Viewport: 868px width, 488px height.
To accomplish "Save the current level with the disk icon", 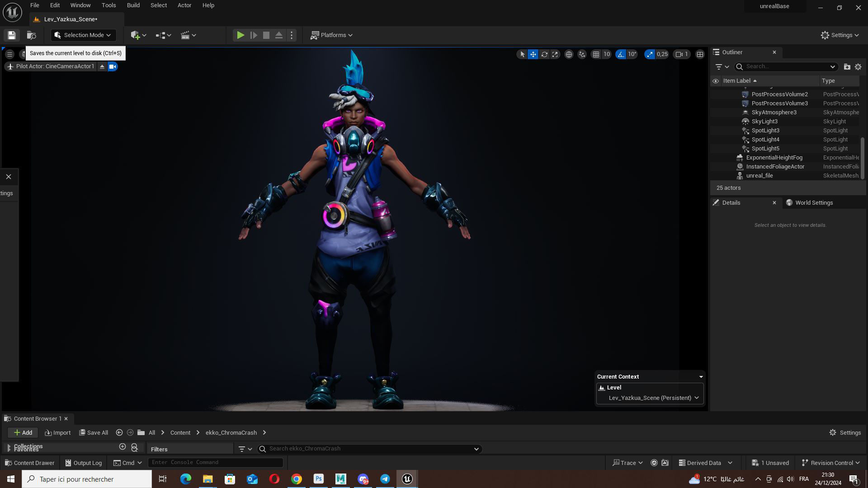I will [x=12, y=35].
